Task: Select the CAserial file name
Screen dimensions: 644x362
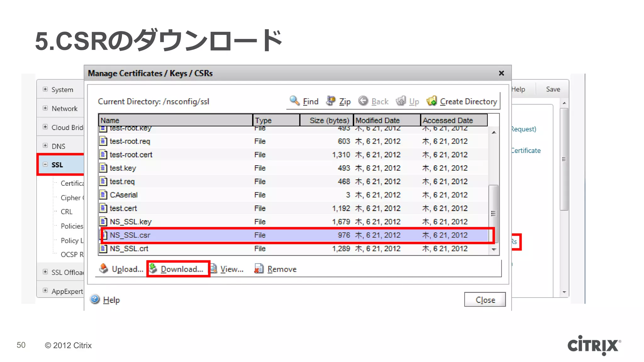Action: click(x=124, y=195)
